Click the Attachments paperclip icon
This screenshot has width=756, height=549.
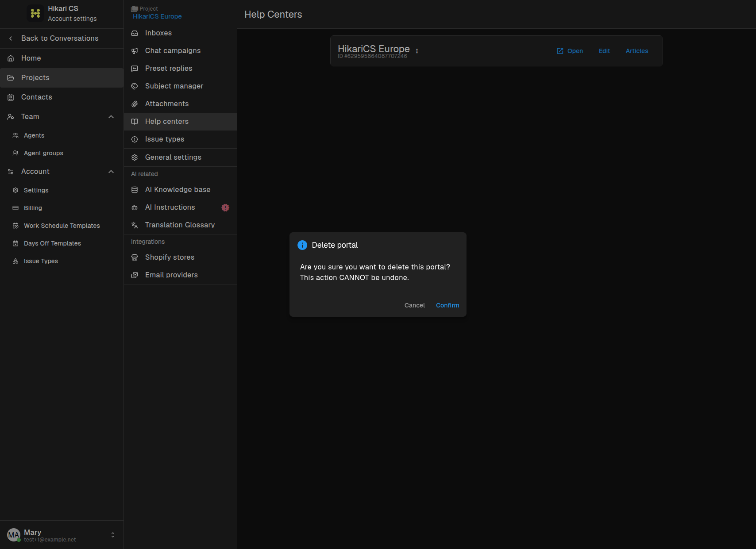(x=135, y=104)
